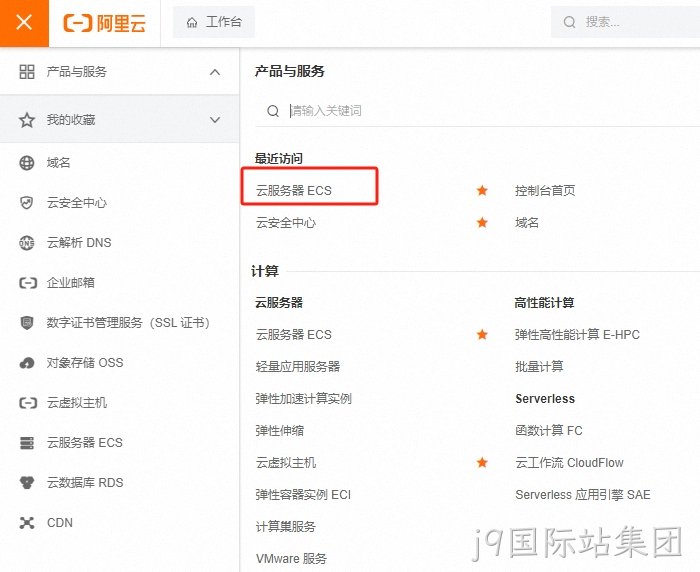
Task: Open 弹性容器实例 ECI link
Action: [x=304, y=495]
